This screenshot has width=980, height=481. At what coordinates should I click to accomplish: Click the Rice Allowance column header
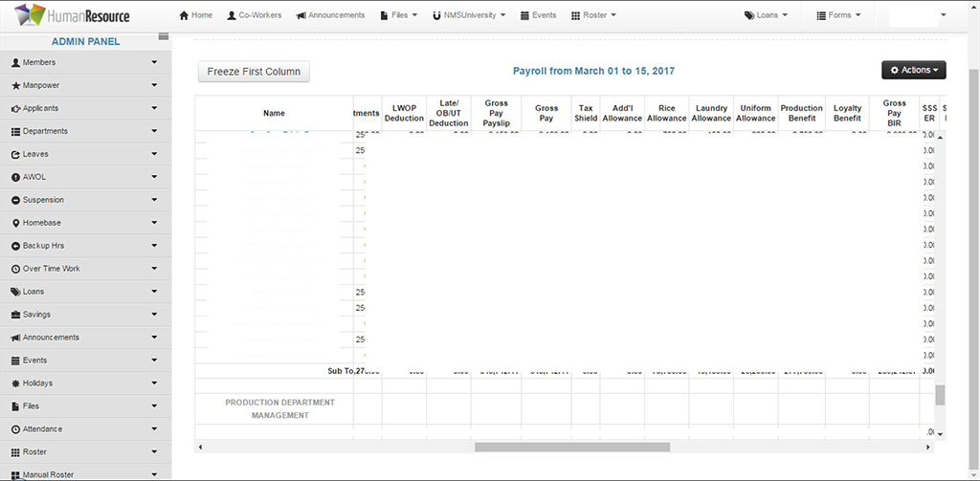666,113
